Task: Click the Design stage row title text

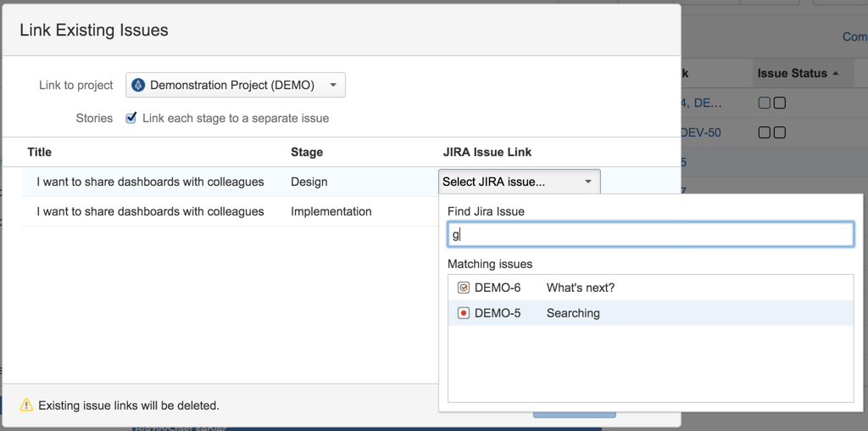Action: coord(150,182)
